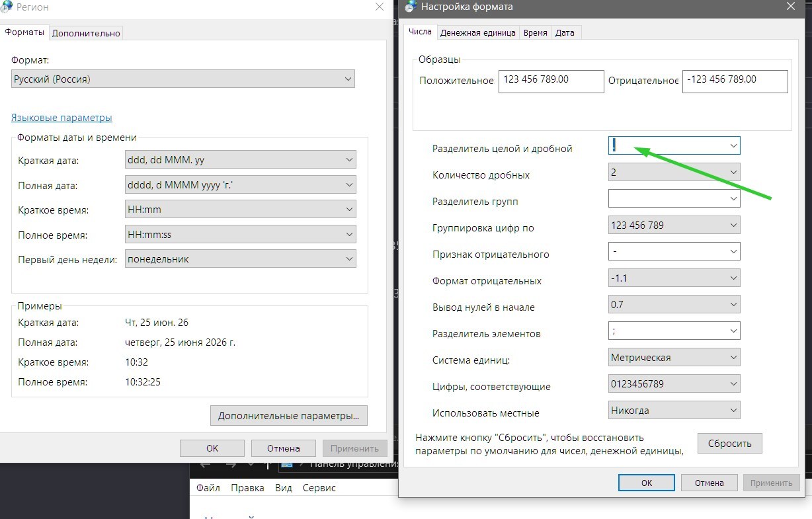Click the globe icon in Настройка формата title bar

(411, 7)
